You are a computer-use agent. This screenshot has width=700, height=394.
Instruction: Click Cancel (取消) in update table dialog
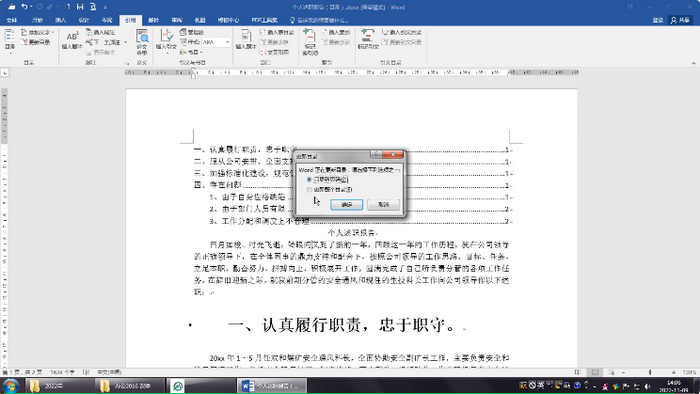(x=383, y=204)
